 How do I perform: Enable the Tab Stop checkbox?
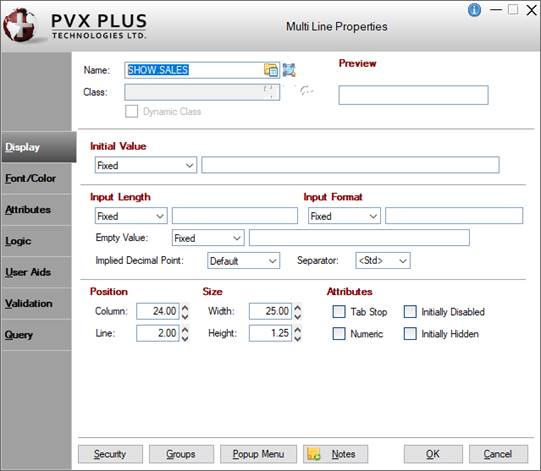(339, 312)
